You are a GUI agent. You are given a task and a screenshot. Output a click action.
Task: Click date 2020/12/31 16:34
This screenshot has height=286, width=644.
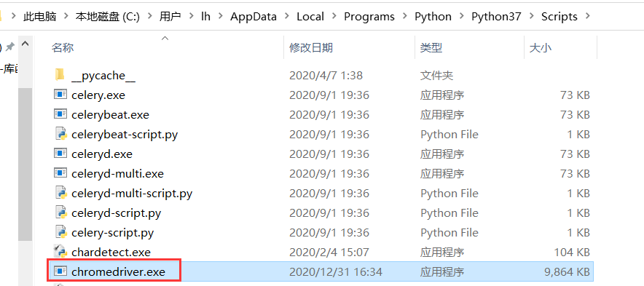click(336, 271)
